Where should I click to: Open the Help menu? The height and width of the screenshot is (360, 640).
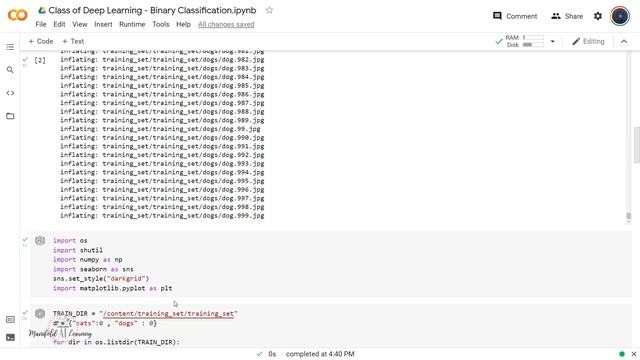pyautogui.click(x=183, y=24)
